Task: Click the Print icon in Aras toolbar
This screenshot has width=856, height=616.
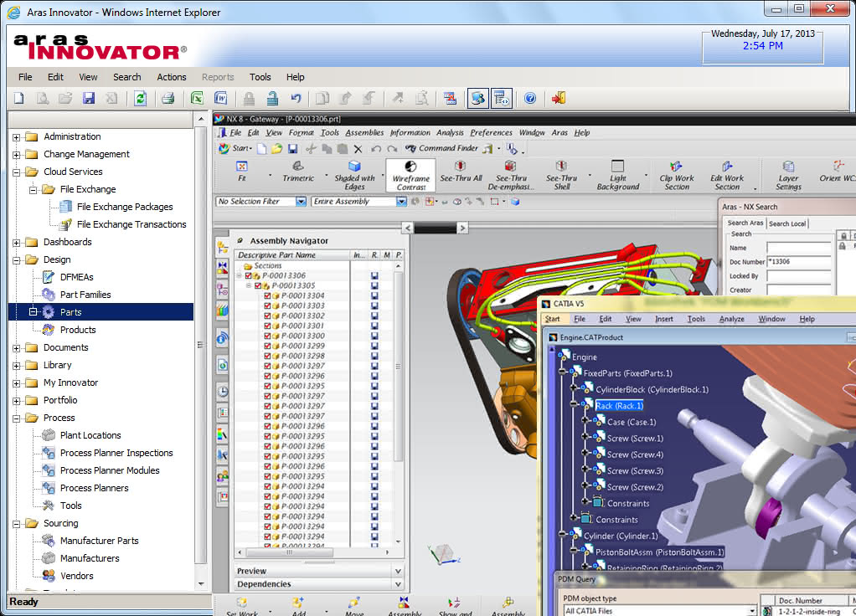Action: pos(168,98)
